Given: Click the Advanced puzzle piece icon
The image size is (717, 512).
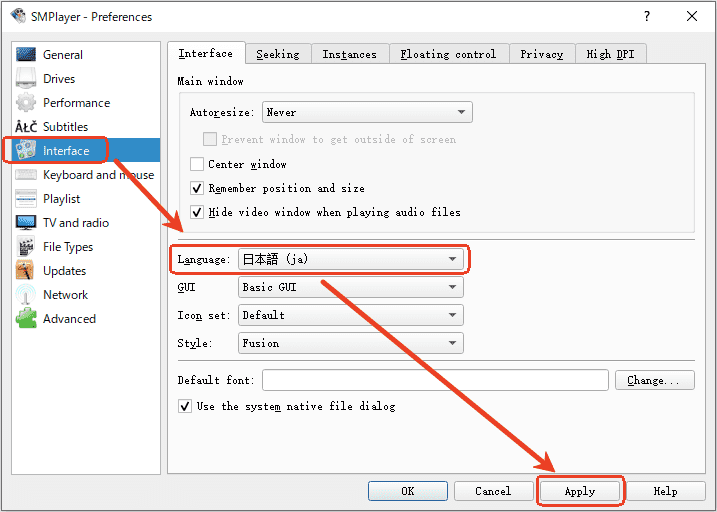Looking at the screenshot, I should (26, 318).
